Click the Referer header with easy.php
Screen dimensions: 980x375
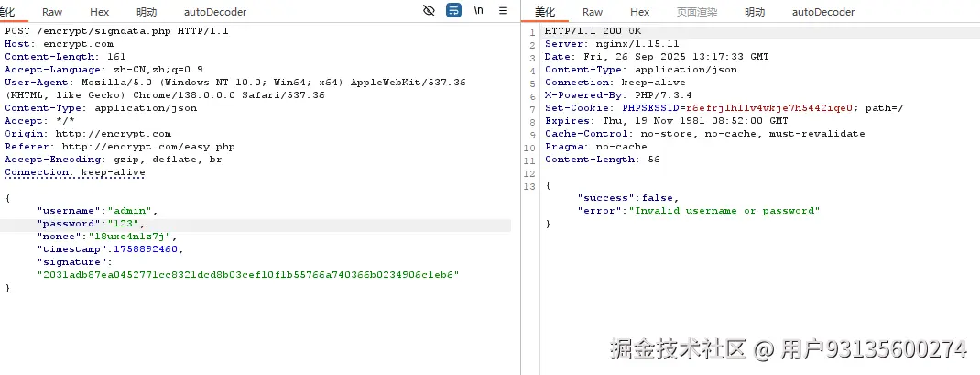pos(119,147)
